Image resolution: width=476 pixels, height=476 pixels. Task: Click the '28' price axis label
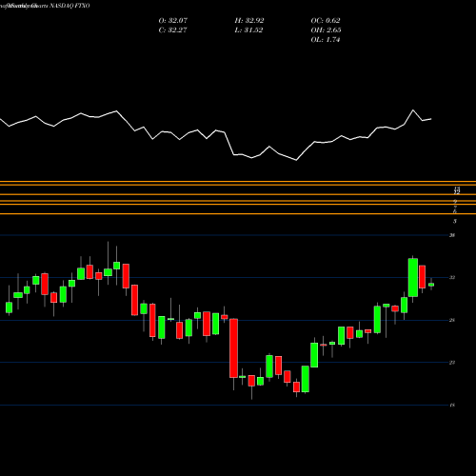(x=452, y=320)
